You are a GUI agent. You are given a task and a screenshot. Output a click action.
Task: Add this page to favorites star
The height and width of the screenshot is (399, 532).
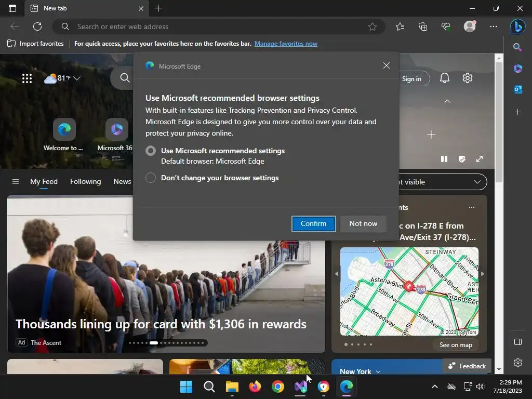(x=372, y=26)
